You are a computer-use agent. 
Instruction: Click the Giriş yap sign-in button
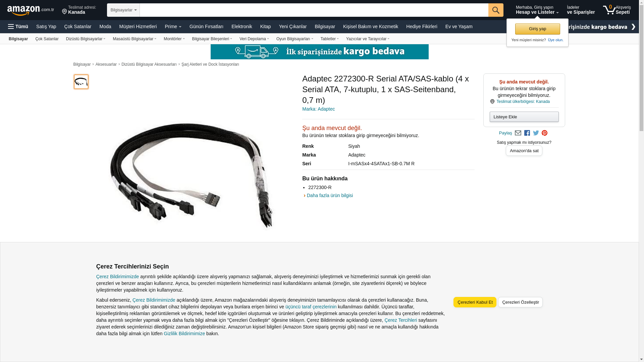click(x=537, y=29)
